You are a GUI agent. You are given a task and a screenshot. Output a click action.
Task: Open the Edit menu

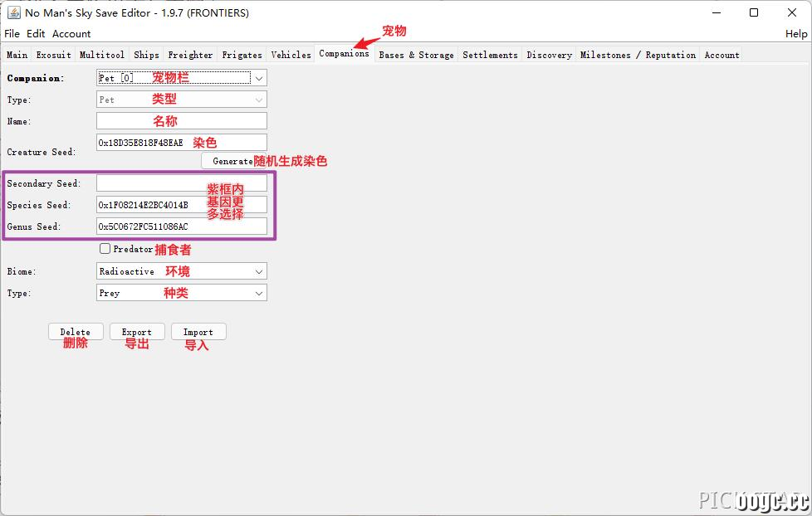(36, 34)
